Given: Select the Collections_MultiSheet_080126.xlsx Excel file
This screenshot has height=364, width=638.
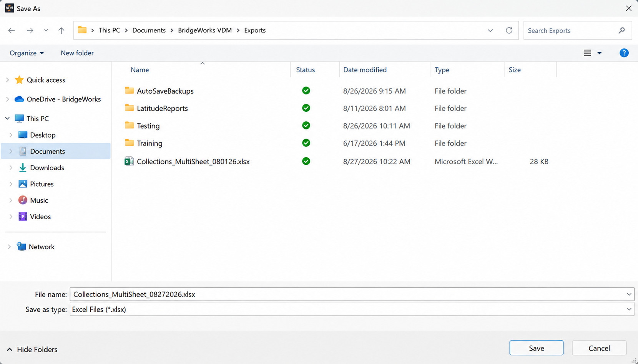Looking at the screenshot, I should (193, 162).
